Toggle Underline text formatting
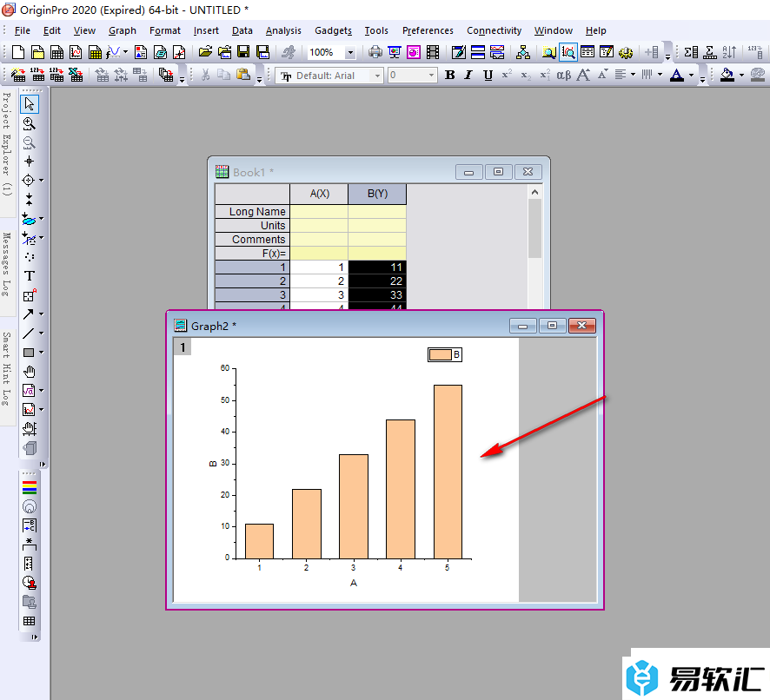 click(488, 75)
